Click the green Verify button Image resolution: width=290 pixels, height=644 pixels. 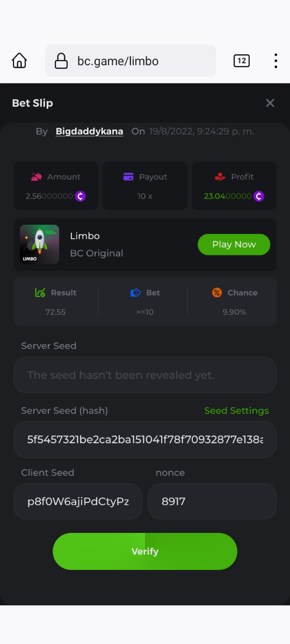[x=145, y=551]
